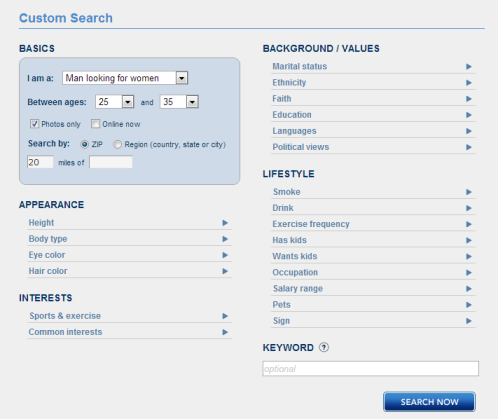
Task: Open Faith search criteria
Action: point(373,99)
